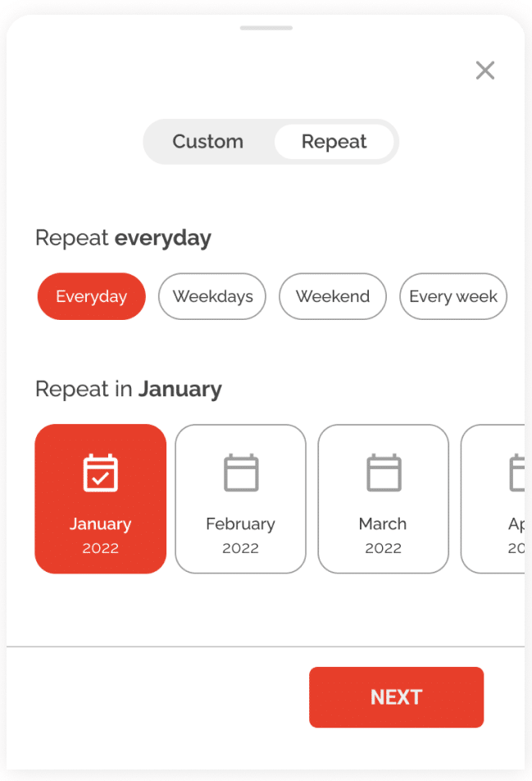
Task: Switch to the Custom tab
Action: [208, 142]
